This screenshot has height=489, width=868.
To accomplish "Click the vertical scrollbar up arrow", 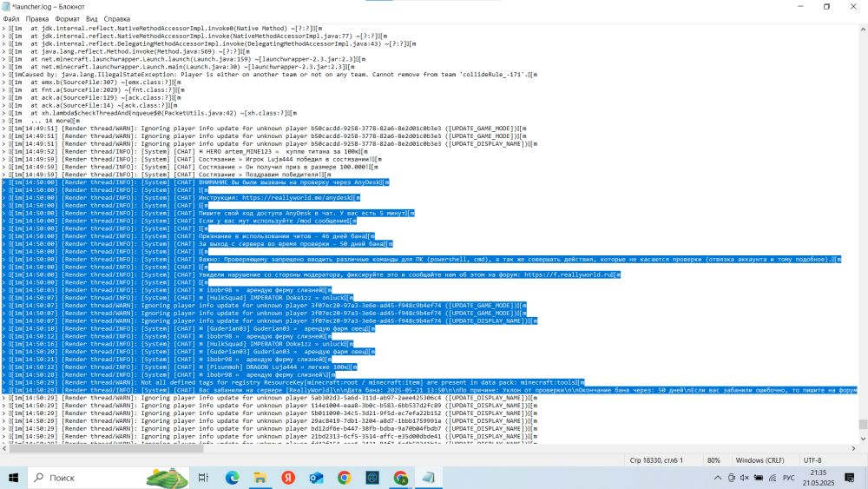I will (863, 29).
